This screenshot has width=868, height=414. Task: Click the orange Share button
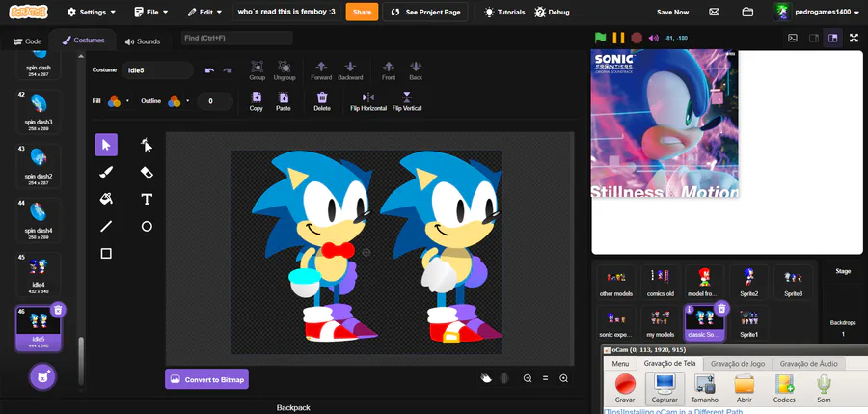[362, 12]
